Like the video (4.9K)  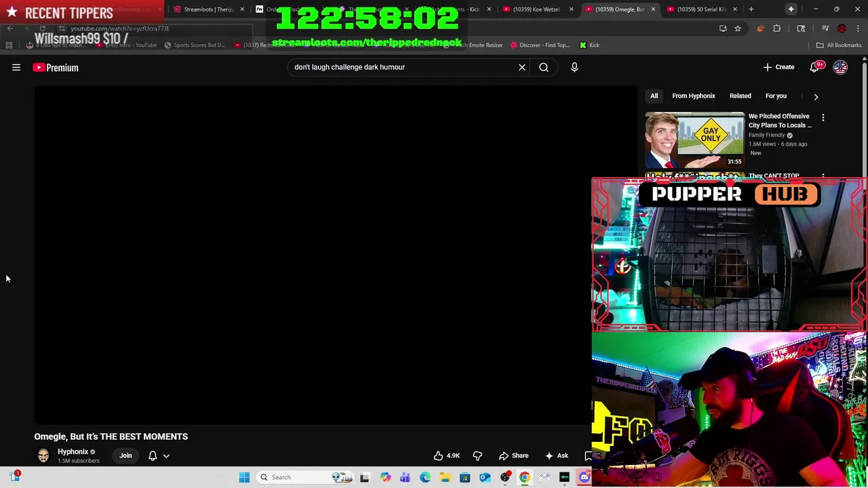click(x=447, y=455)
